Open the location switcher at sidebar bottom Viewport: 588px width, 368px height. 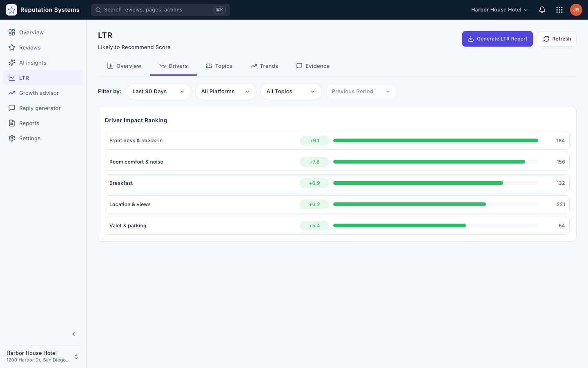43,357
